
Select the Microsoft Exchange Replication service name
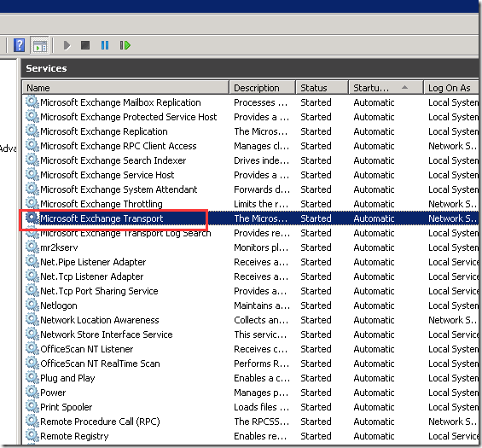[104, 131]
